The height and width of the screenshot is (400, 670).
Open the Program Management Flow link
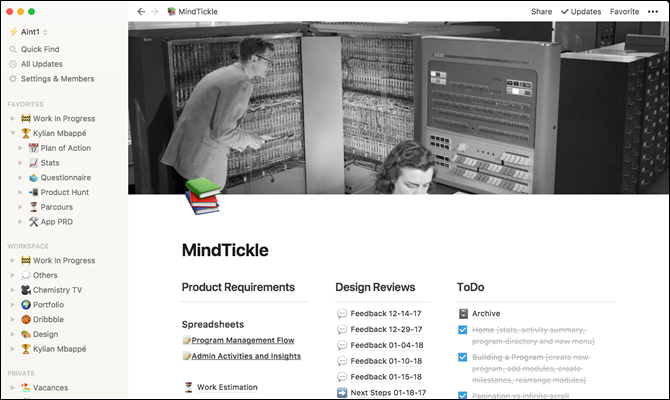point(243,340)
